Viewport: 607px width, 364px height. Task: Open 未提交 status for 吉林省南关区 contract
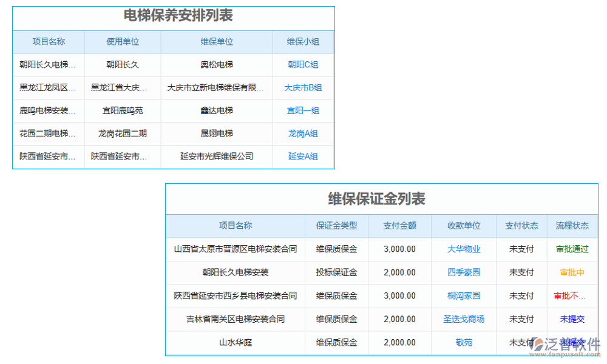572,319
